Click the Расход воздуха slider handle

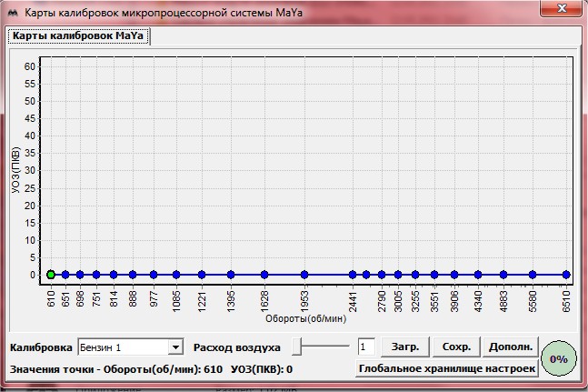(x=297, y=347)
